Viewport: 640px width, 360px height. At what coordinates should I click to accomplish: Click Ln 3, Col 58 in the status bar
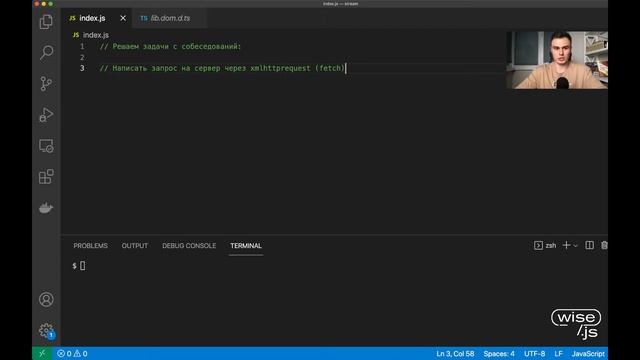click(455, 354)
